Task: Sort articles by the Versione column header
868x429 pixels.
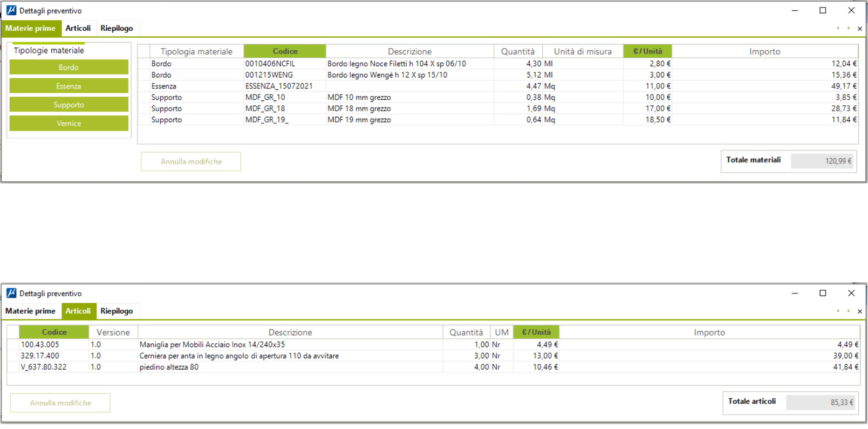Action: point(113,332)
